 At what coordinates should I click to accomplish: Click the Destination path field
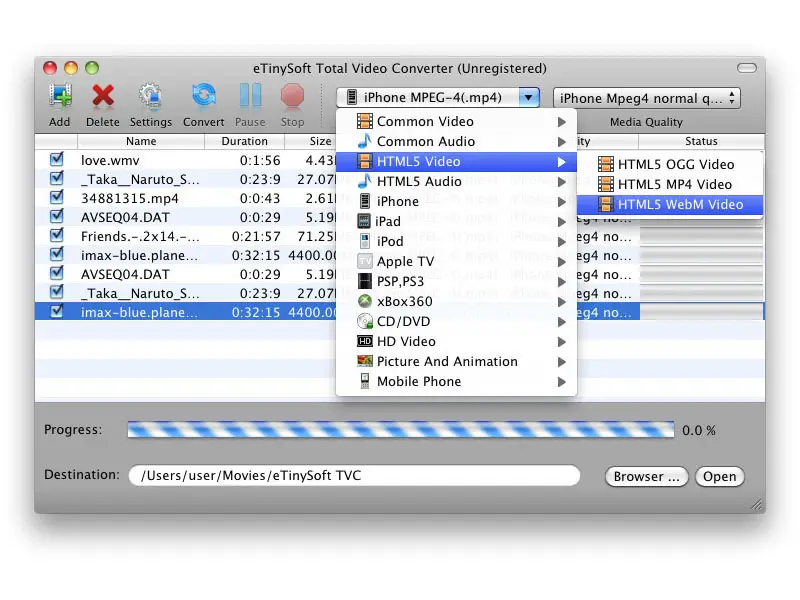(x=355, y=476)
